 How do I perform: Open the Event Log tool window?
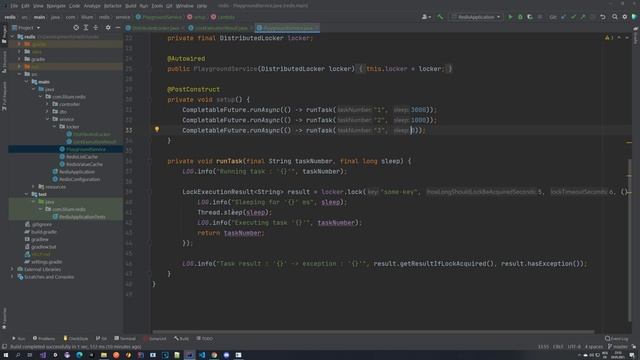pos(617,338)
